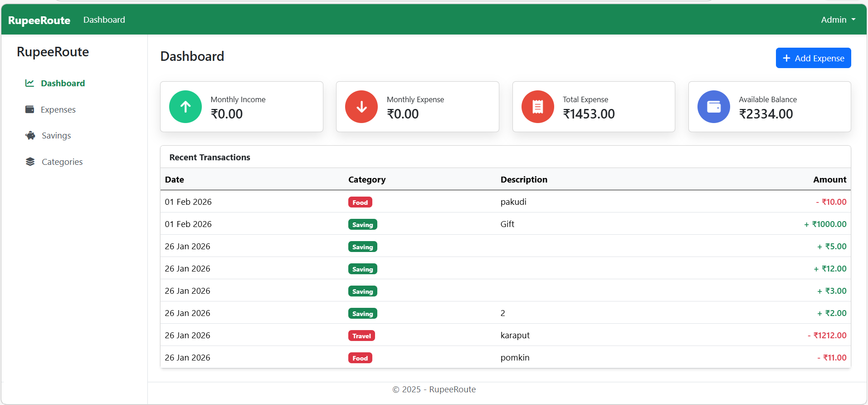The image size is (868, 405).
Task: Click the Food badge on pakudi row
Action: coord(360,202)
